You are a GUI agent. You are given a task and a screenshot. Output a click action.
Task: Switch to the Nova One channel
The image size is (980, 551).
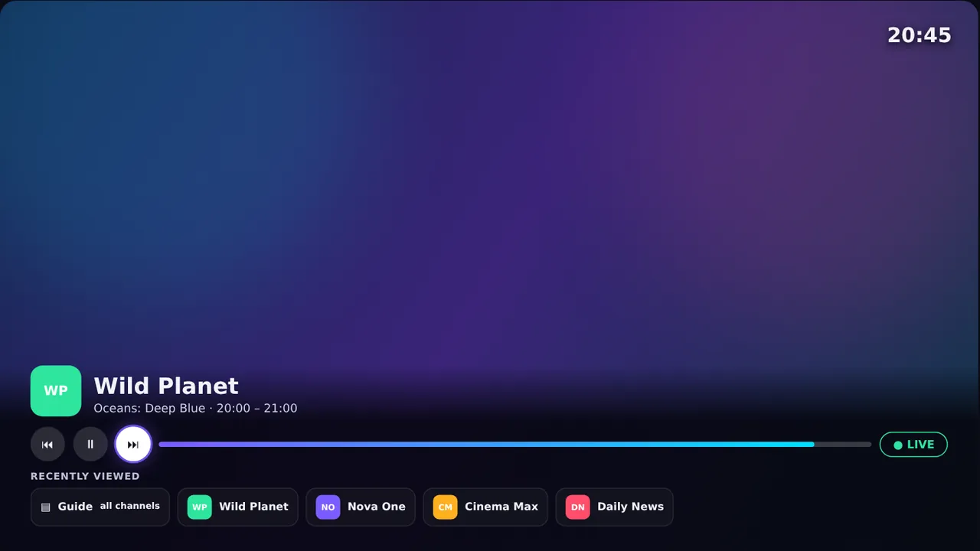tap(361, 507)
